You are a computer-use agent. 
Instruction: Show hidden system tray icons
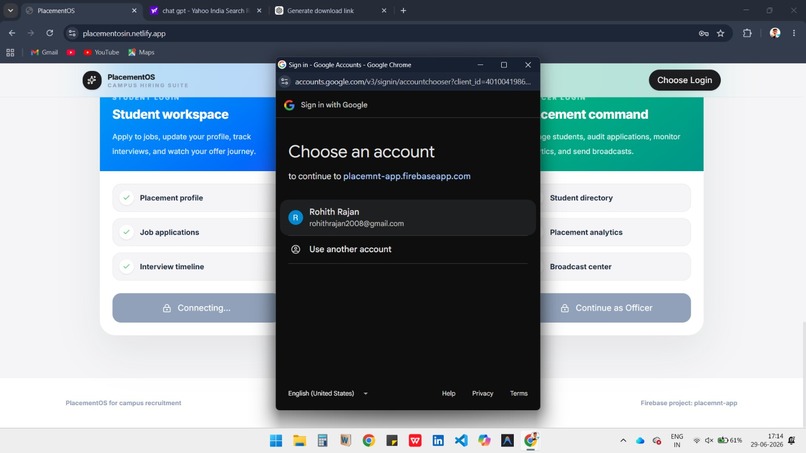click(623, 441)
